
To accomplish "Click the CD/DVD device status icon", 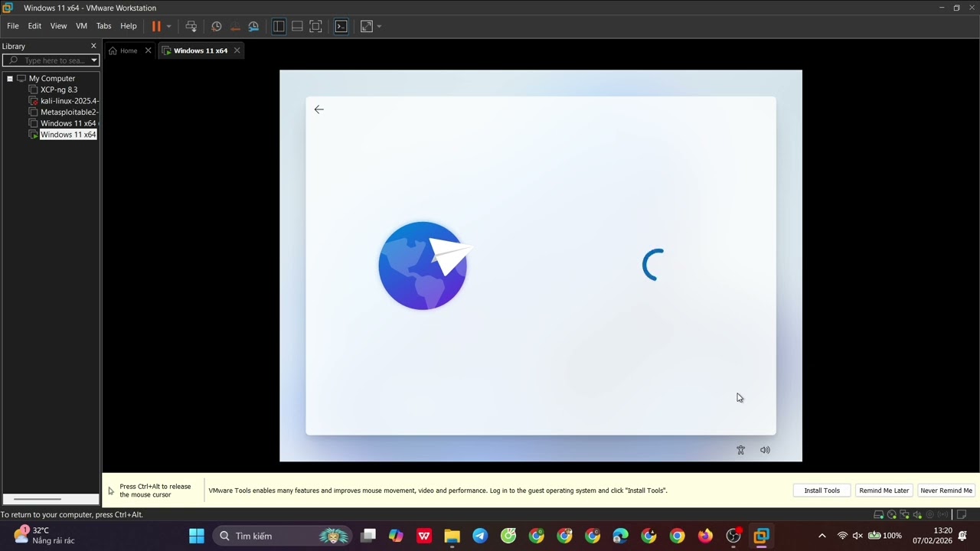I will (x=892, y=514).
